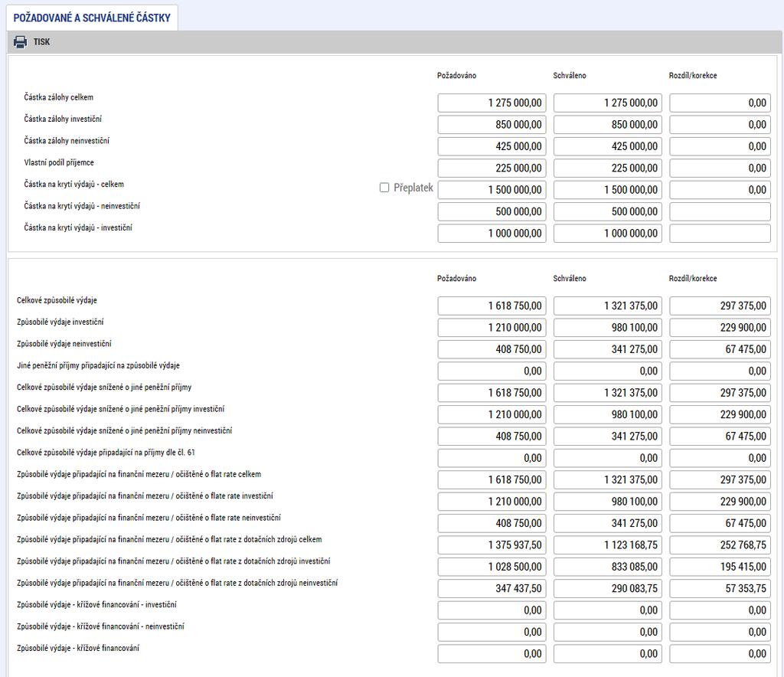Click Požadováno field for Částka zálohy neinvestiční
This screenshot has width=784, height=677.
[492, 146]
